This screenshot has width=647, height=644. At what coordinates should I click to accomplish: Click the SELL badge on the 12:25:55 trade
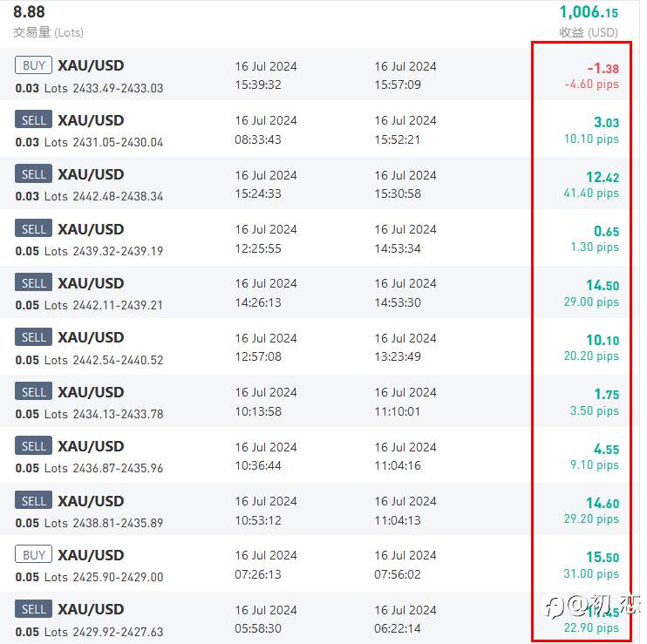[33, 228]
